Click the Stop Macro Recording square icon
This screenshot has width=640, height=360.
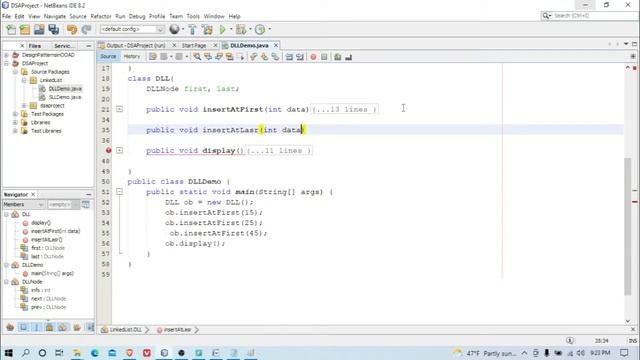point(324,57)
